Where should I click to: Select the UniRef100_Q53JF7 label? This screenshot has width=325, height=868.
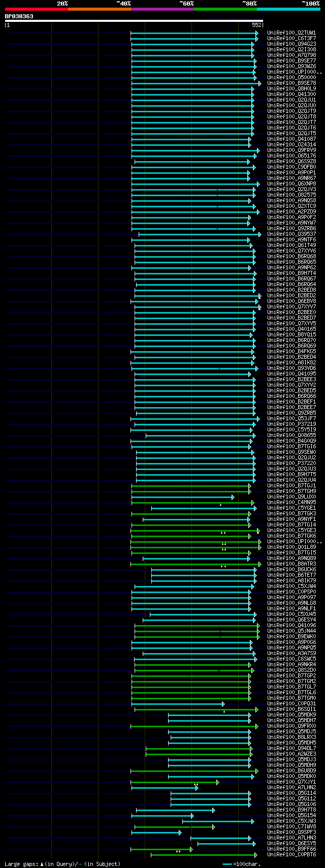(291, 418)
